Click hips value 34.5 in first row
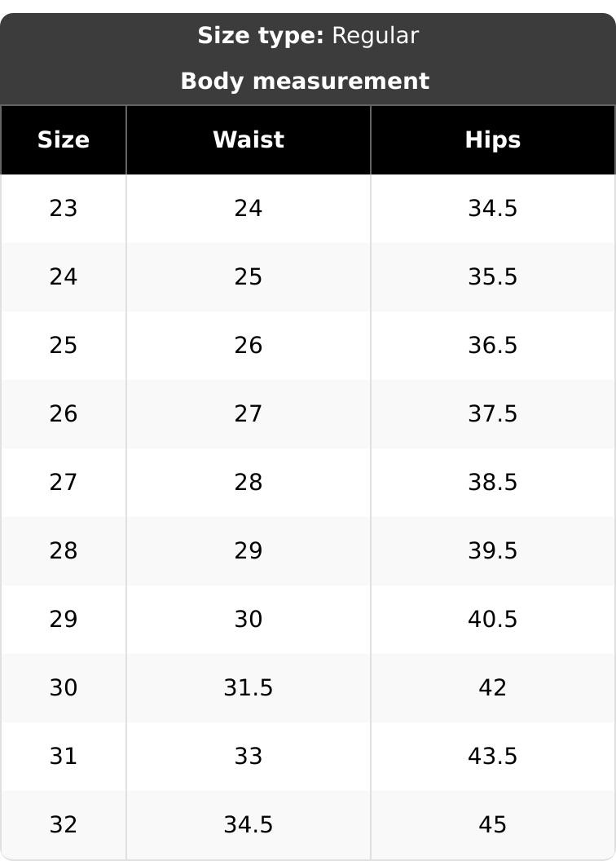The width and height of the screenshot is (616, 861). click(x=493, y=209)
